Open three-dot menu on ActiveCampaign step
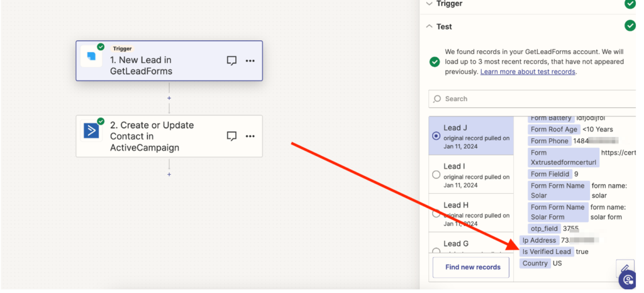The image size is (644, 293). click(x=250, y=136)
